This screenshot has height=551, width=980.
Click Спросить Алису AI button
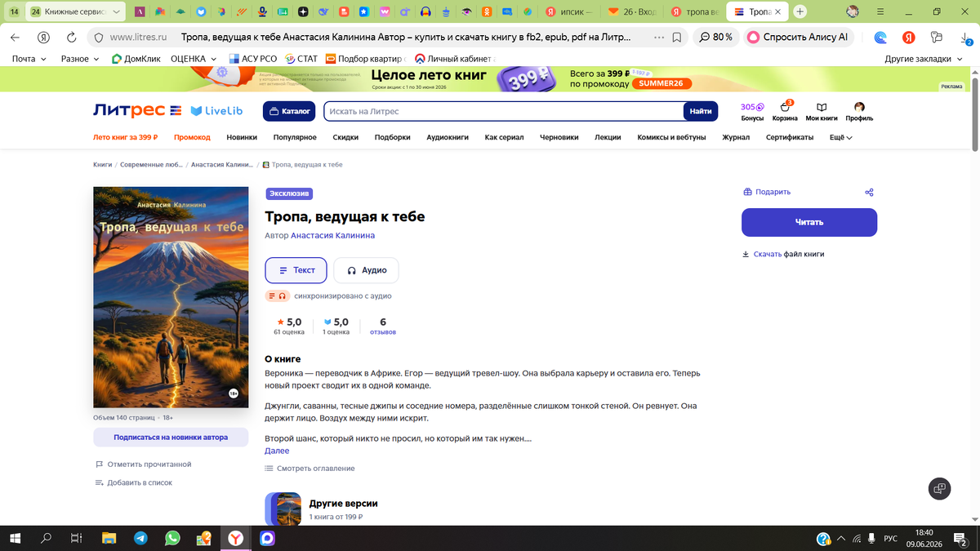[x=797, y=38]
